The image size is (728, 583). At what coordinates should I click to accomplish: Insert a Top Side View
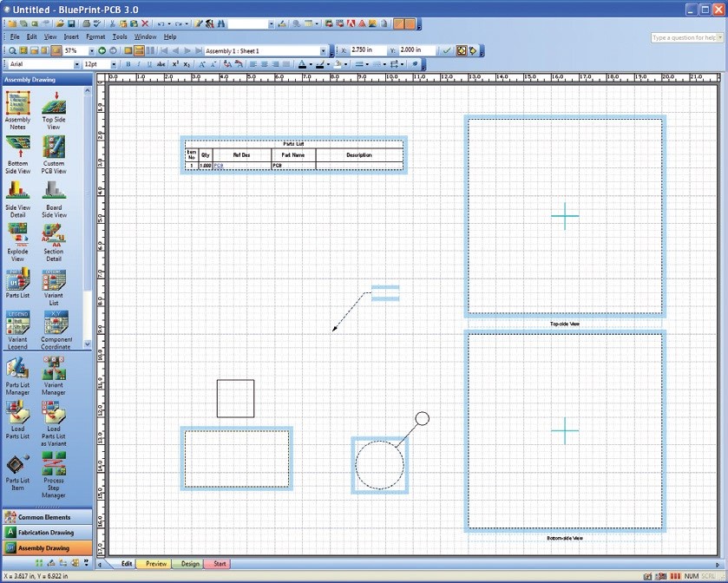54,109
